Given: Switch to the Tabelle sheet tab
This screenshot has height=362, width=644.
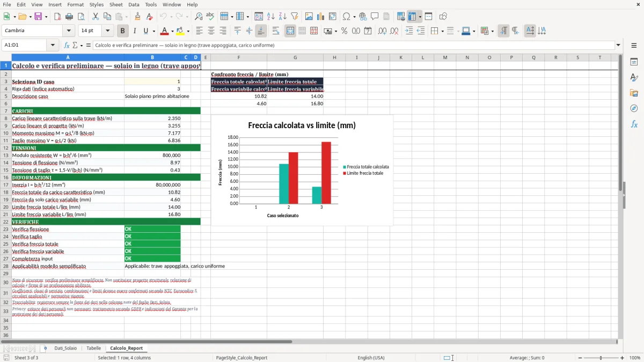Looking at the screenshot, I should tap(93, 348).
